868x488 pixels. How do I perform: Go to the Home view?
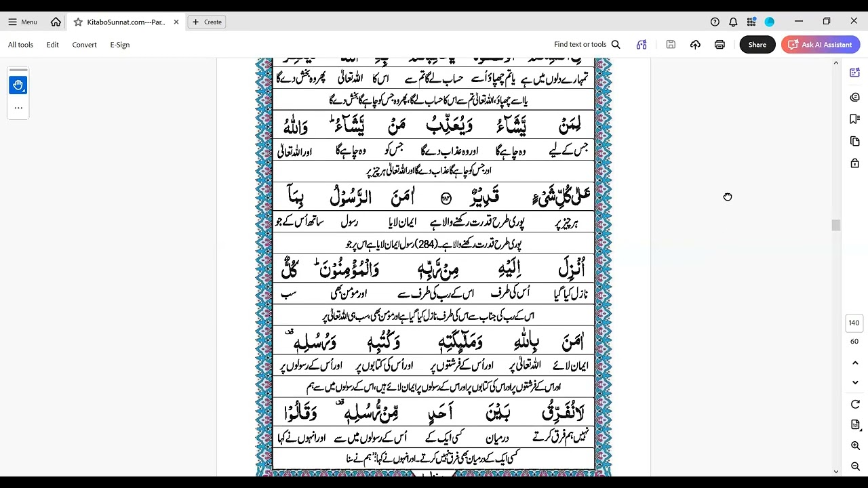tap(56, 22)
